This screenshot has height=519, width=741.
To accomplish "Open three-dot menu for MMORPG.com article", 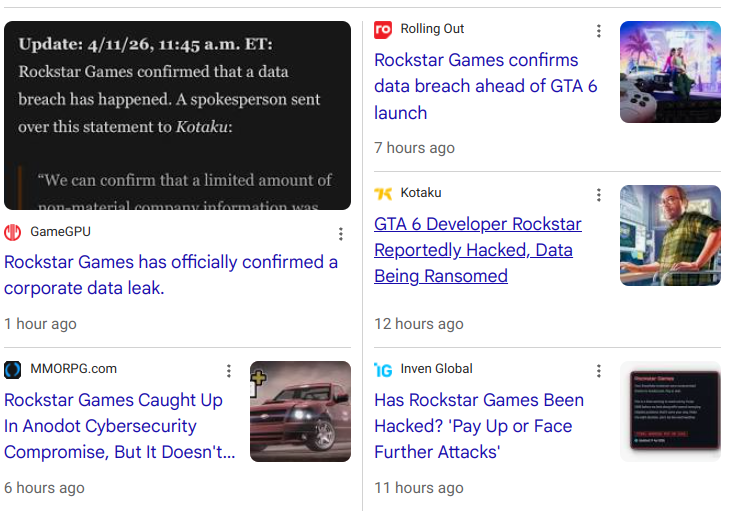I will (229, 371).
